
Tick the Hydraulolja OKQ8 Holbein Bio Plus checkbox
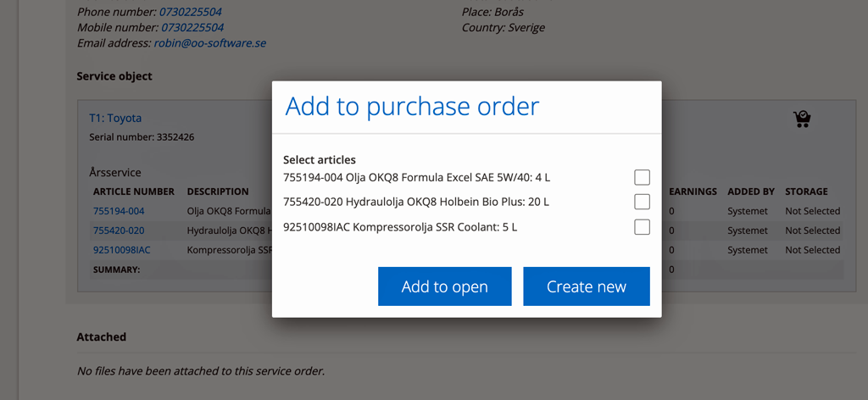coord(642,202)
